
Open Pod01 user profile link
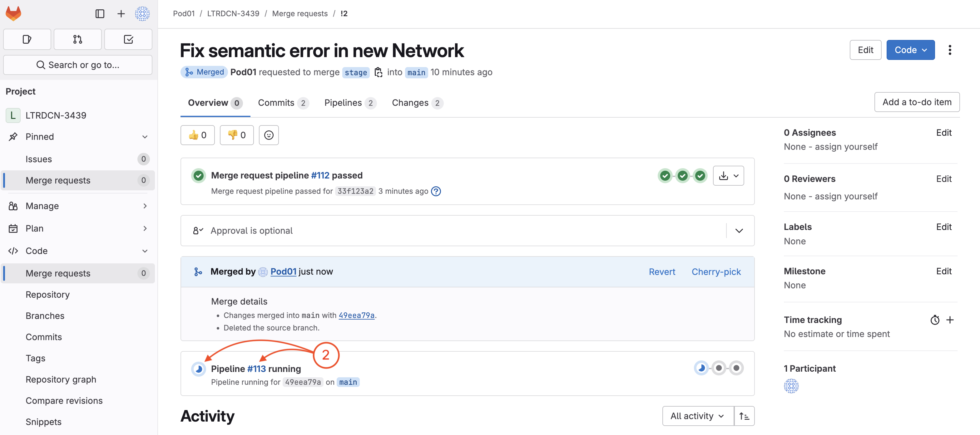point(283,272)
